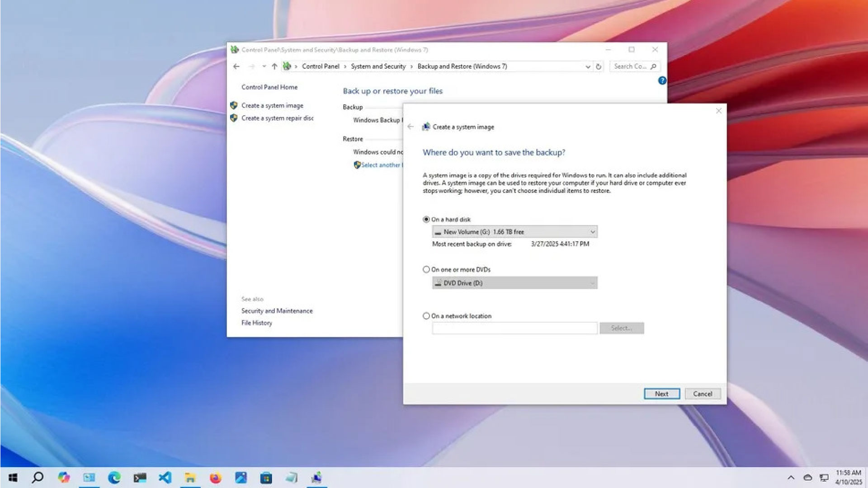Click Control Panel breadcrumb item

click(x=320, y=66)
